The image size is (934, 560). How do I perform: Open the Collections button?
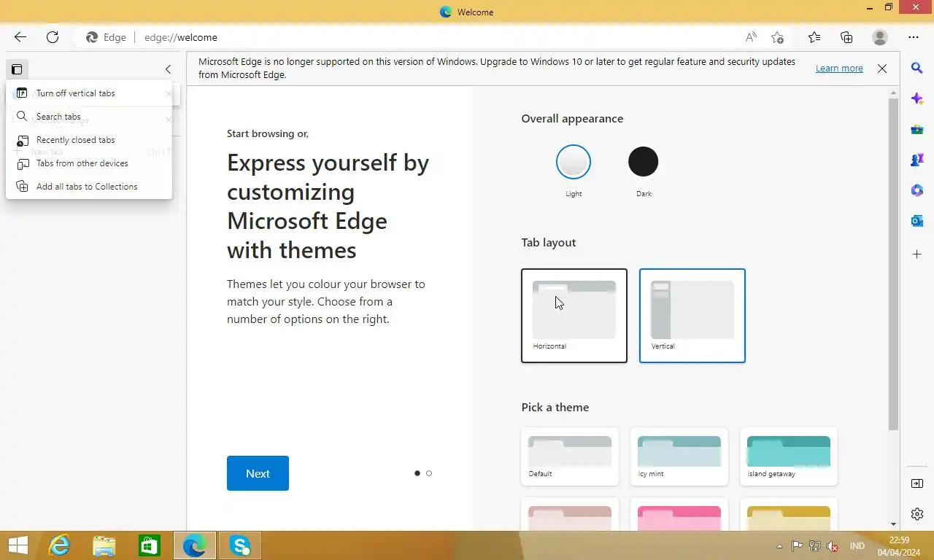coord(846,37)
